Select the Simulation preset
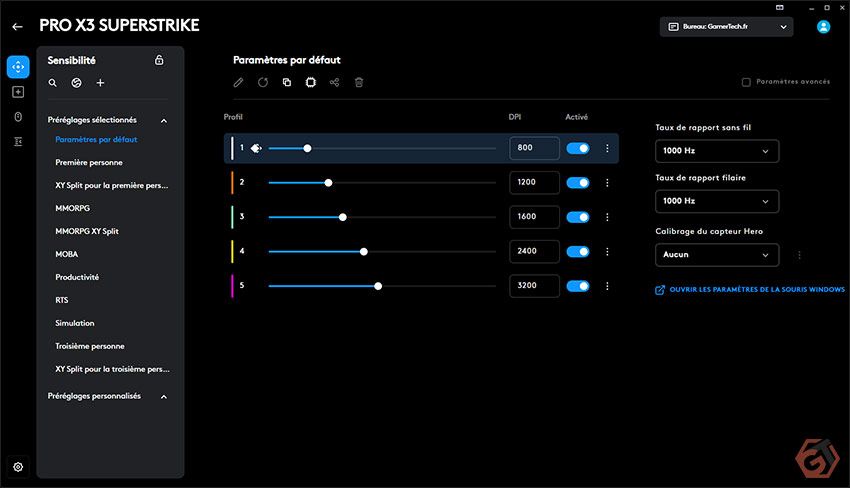Image resolution: width=850 pixels, height=488 pixels. (75, 323)
